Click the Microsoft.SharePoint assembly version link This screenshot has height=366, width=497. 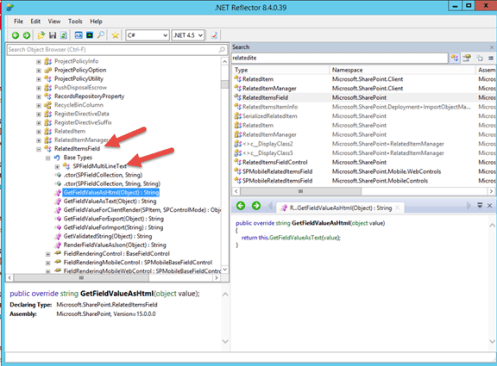point(106,314)
